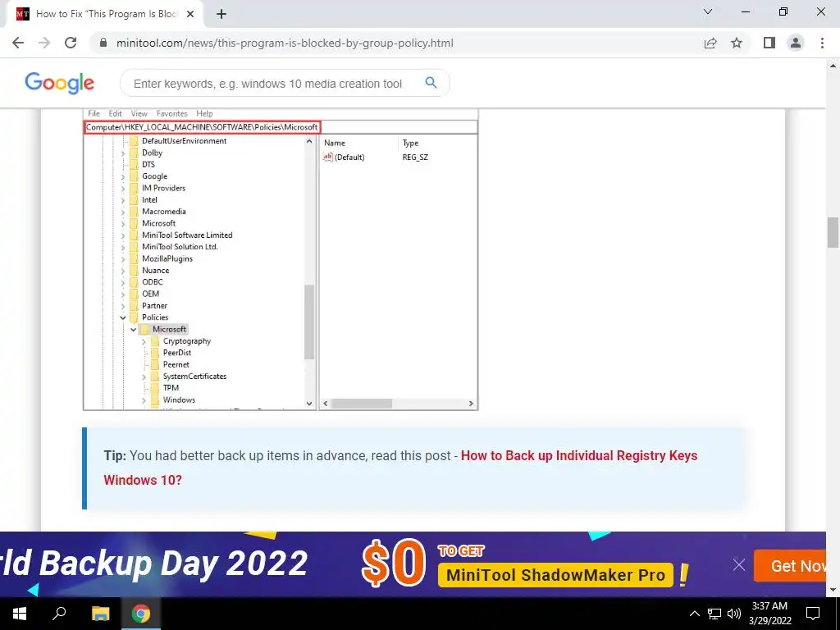Open the tab search dropdown arrow
The height and width of the screenshot is (630, 840).
pos(708,11)
